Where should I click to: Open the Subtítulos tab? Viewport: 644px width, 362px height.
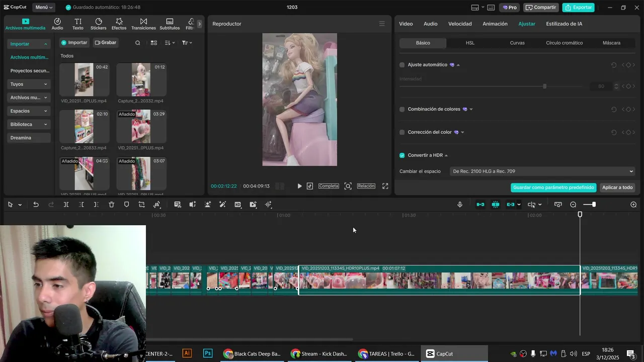click(x=170, y=24)
